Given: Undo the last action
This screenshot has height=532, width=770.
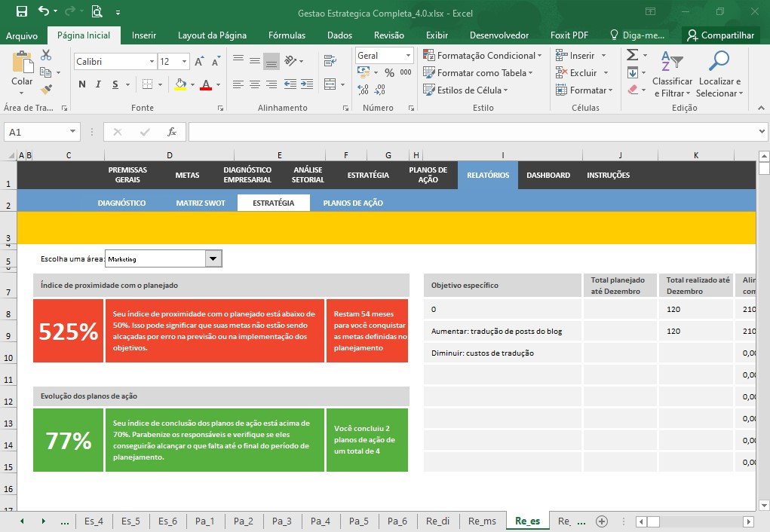Looking at the screenshot, I should (x=44, y=11).
